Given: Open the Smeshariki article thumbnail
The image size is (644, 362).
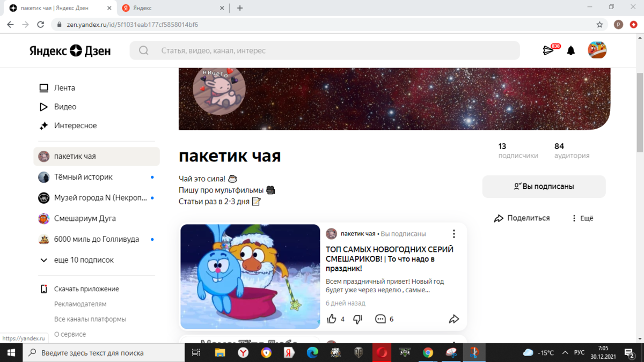Looking at the screenshot, I should (250, 277).
